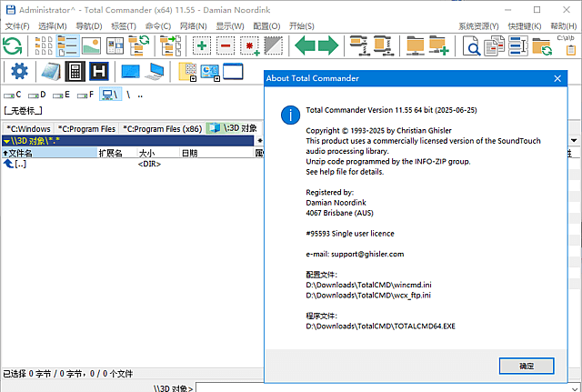Click the pack files icon
The image size is (582, 392).
pyautogui.click(x=359, y=46)
